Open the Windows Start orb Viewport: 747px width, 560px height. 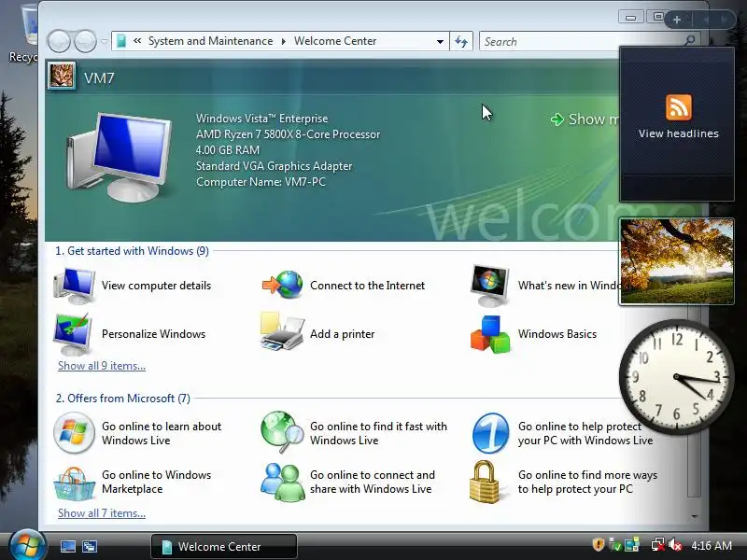(27, 546)
